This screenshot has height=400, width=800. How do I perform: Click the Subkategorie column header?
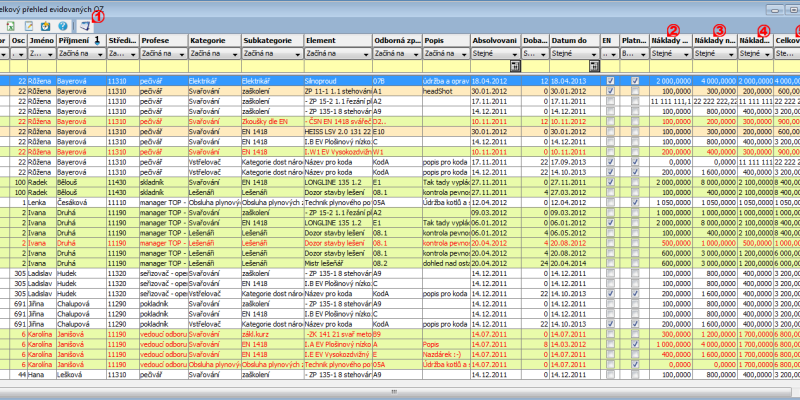coord(271,39)
